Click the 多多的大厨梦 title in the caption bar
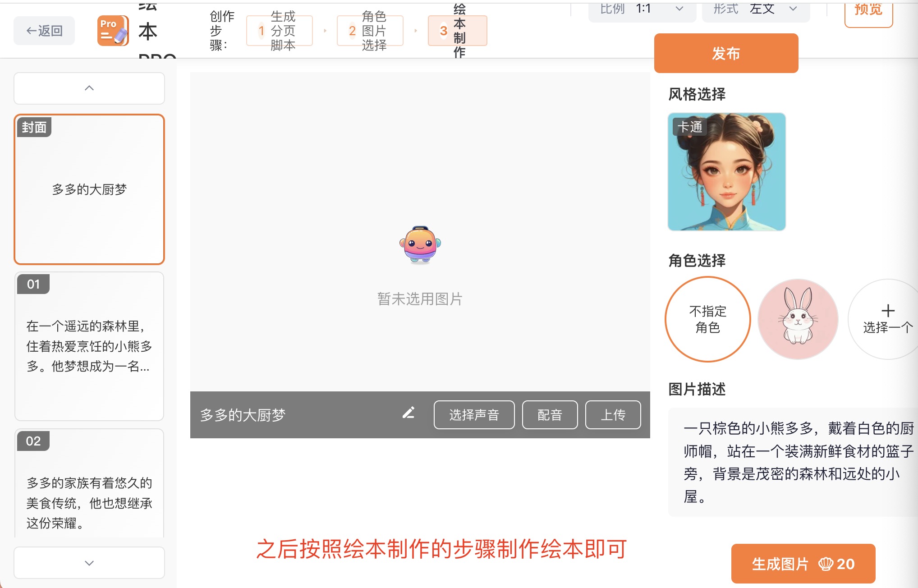918x588 pixels. [x=243, y=415]
